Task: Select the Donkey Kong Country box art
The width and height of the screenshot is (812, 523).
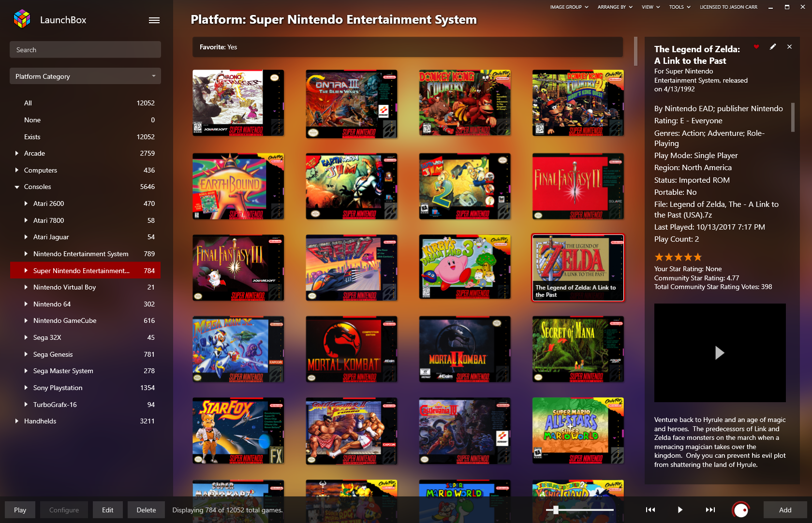Action: click(x=465, y=102)
